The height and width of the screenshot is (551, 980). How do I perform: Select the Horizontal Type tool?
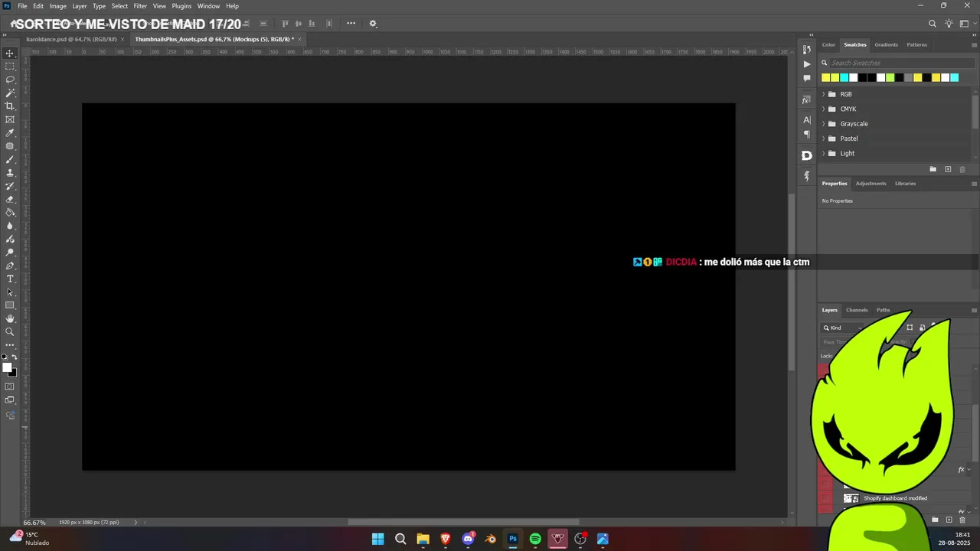pyautogui.click(x=10, y=279)
